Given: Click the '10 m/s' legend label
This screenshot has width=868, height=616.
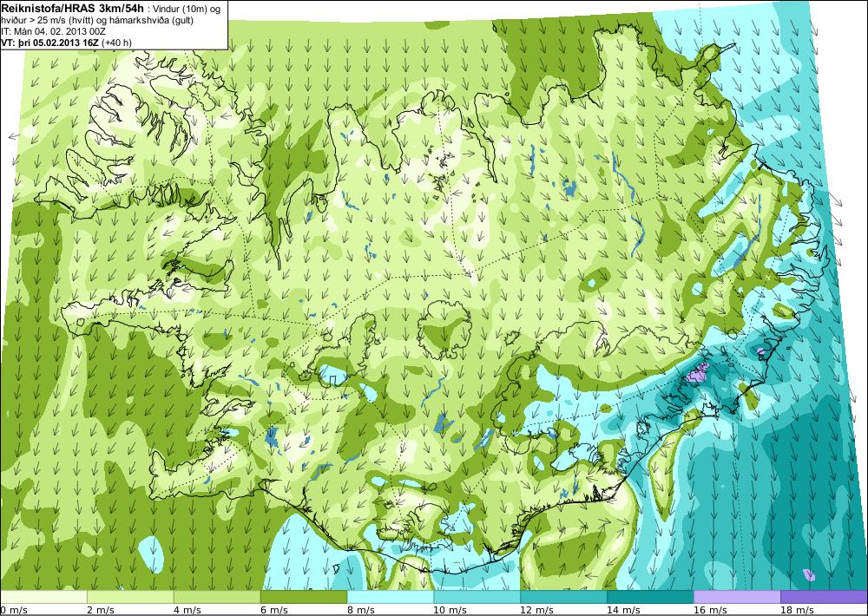Looking at the screenshot, I should coord(450,610).
